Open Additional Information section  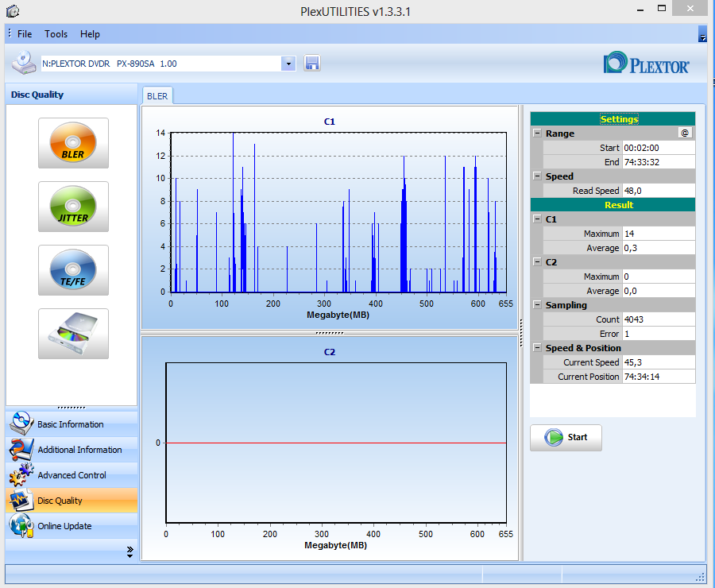(71, 449)
